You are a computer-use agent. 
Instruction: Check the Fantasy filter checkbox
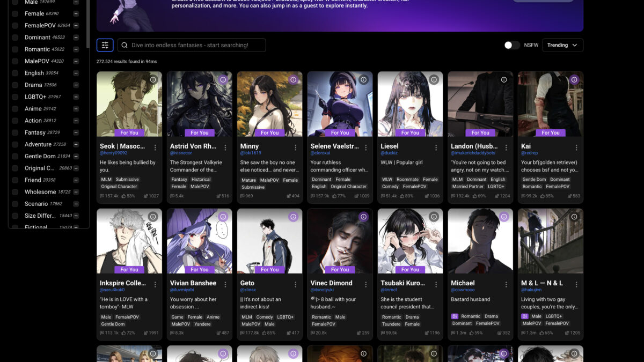[15, 132]
